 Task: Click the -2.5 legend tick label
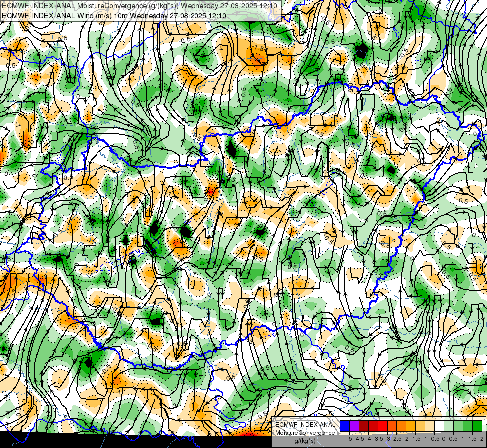tap(396, 439)
